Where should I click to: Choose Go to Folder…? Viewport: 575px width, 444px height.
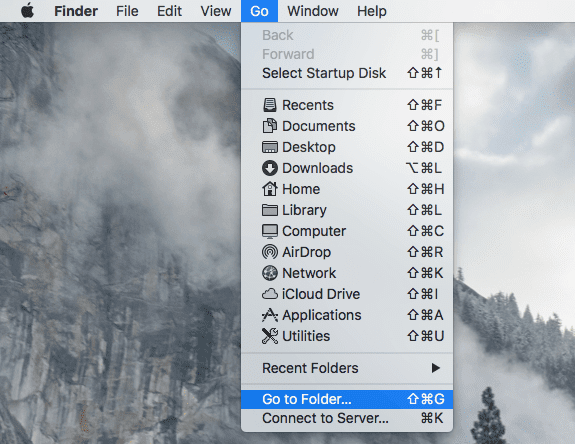[347, 399]
